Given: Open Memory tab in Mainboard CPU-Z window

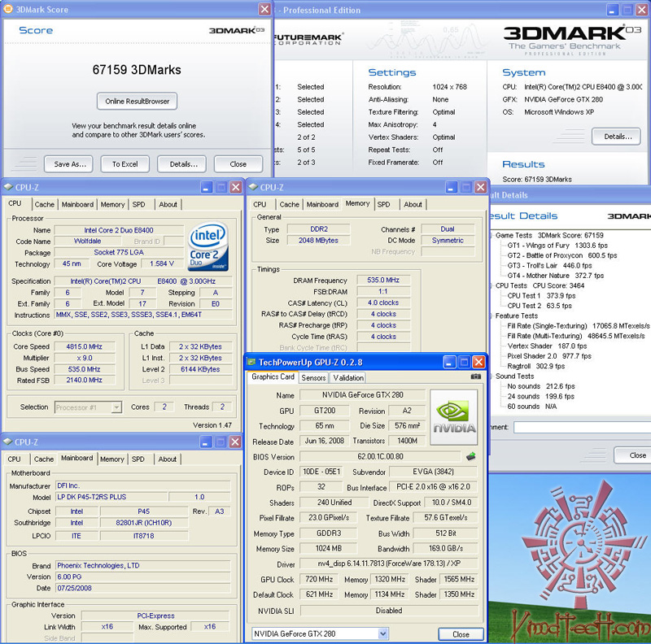Looking at the screenshot, I should (112, 459).
